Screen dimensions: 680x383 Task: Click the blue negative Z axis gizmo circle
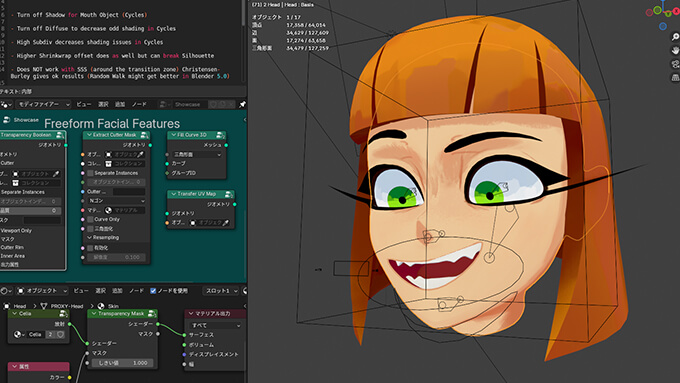click(663, 26)
